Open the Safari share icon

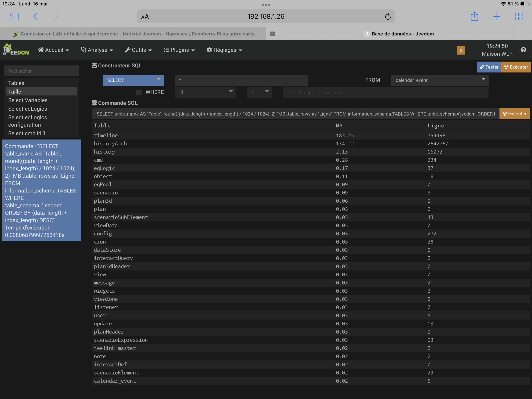point(474,16)
